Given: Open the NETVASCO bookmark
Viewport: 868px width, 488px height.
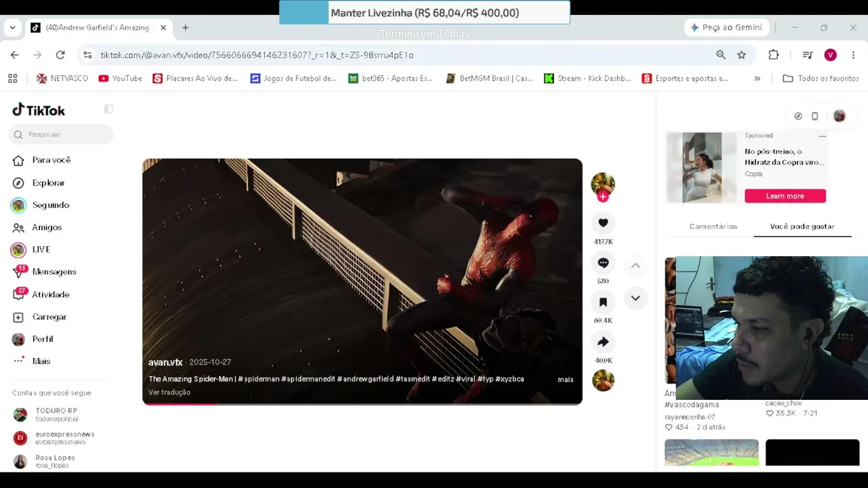Looking at the screenshot, I should point(62,79).
